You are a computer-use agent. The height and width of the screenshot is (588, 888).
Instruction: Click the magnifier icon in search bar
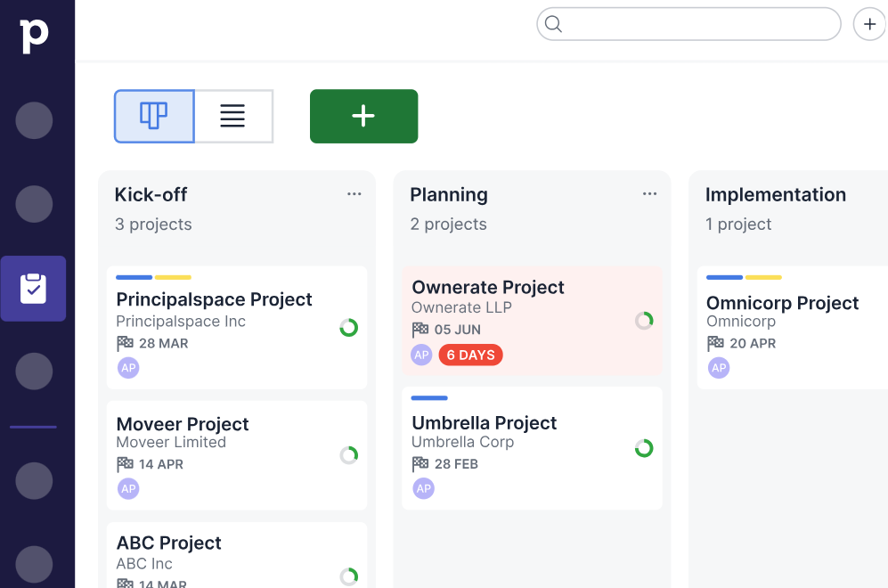[553, 24]
